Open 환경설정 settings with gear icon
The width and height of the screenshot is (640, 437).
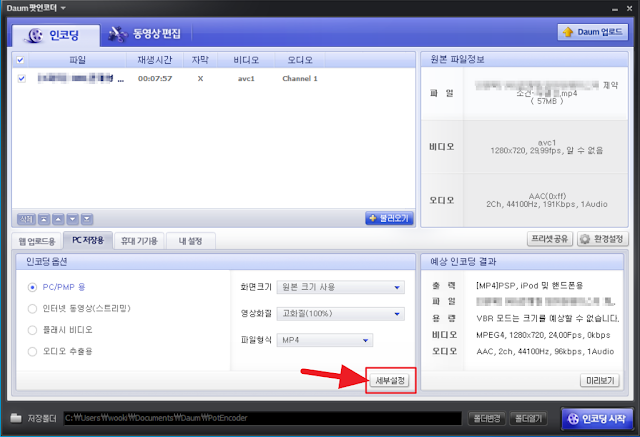point(602,239)
